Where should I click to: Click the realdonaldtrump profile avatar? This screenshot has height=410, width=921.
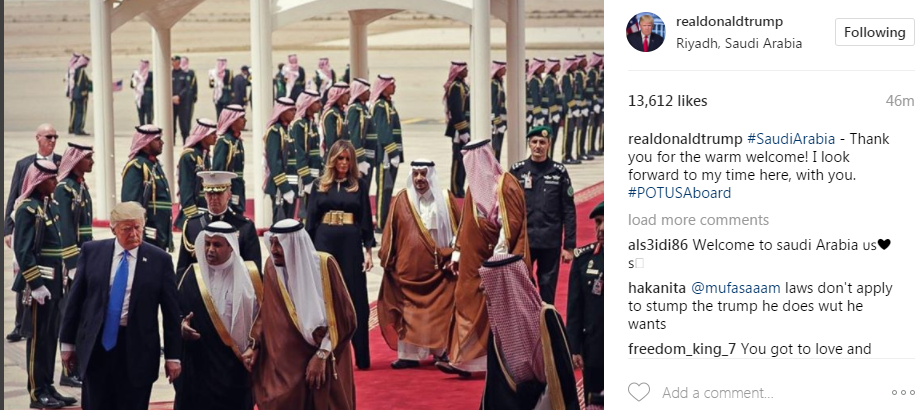pyautogui.click(x=646, y=32)
